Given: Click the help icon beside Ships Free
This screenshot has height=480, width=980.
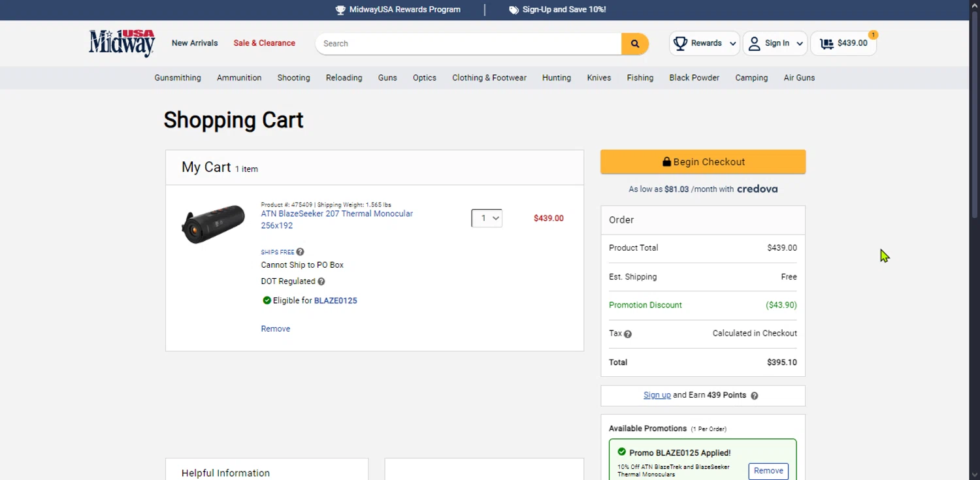Looking at the screenshot, I should coord(300,252).
